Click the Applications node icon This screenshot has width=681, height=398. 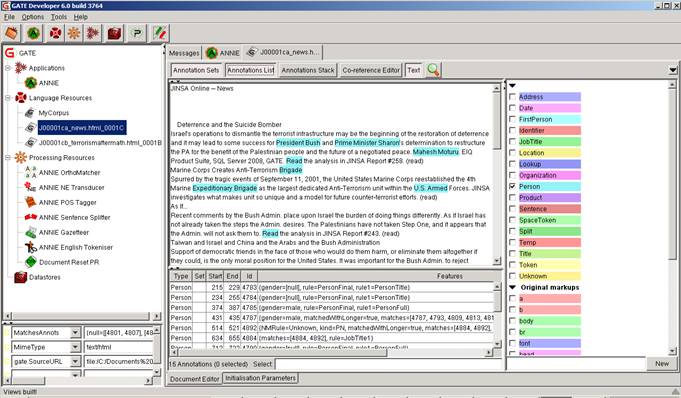pos(20,68)
